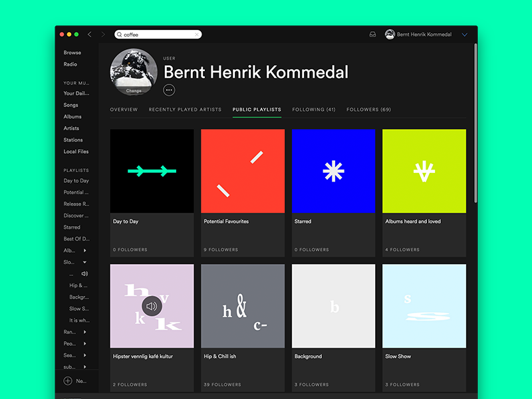532x399 pixels.
Task: Click the Potential Favourites title text
Action: coord(226,221)
